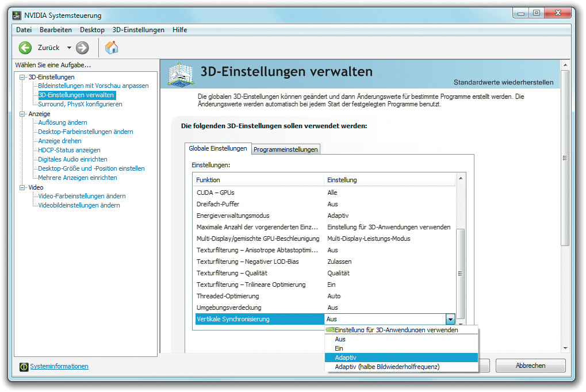Select Ein in the dropdown list

[x=402, y=349]
